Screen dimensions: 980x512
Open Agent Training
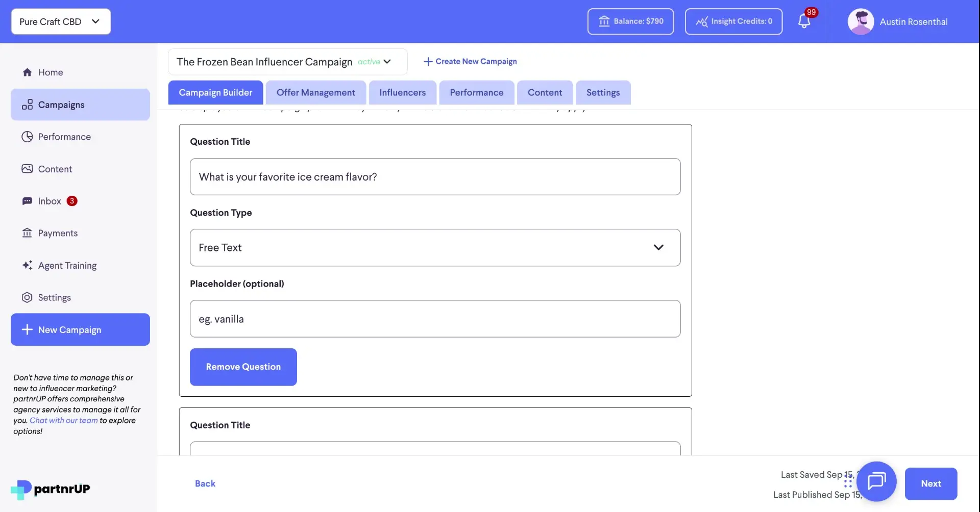click(67, 265)
